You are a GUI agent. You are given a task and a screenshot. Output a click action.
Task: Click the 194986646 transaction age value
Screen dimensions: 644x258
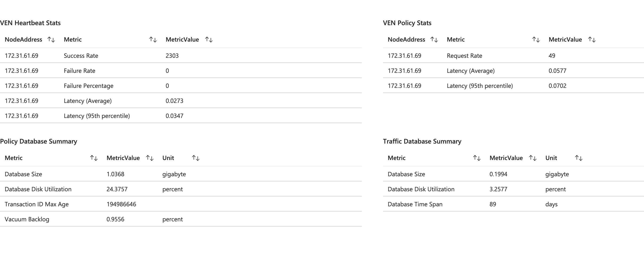click(x=121, y=204)
